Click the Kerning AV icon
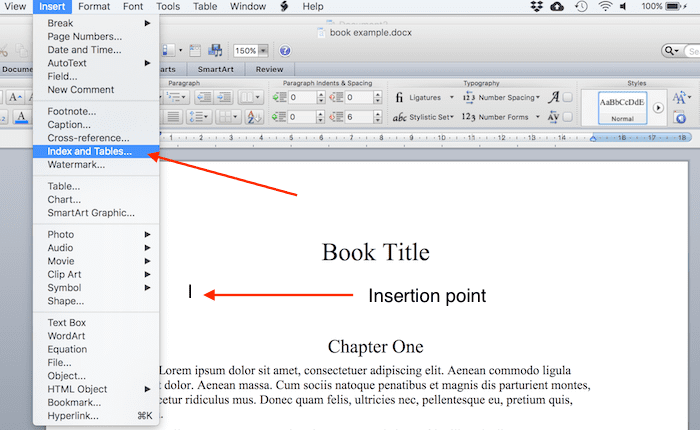This screenshot has width=700, height=430. coord(553,117)
